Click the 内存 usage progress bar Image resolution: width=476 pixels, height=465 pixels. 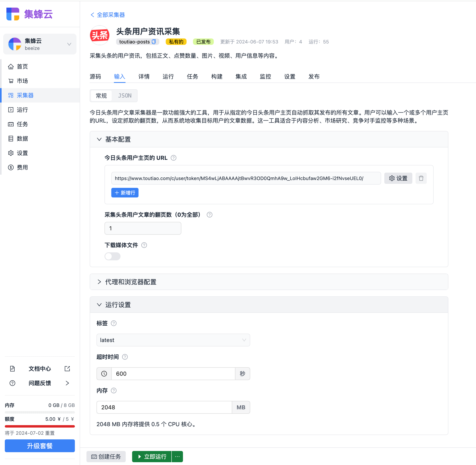point(40,412)
